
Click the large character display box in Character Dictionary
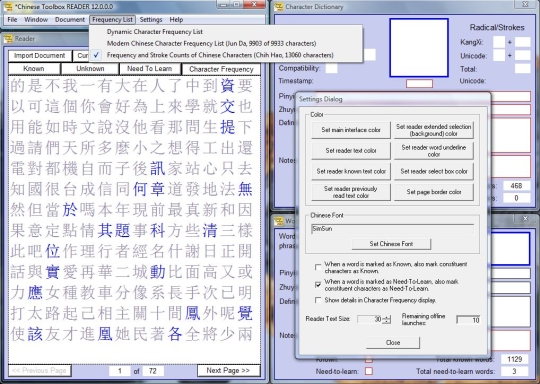click(419, 48)
